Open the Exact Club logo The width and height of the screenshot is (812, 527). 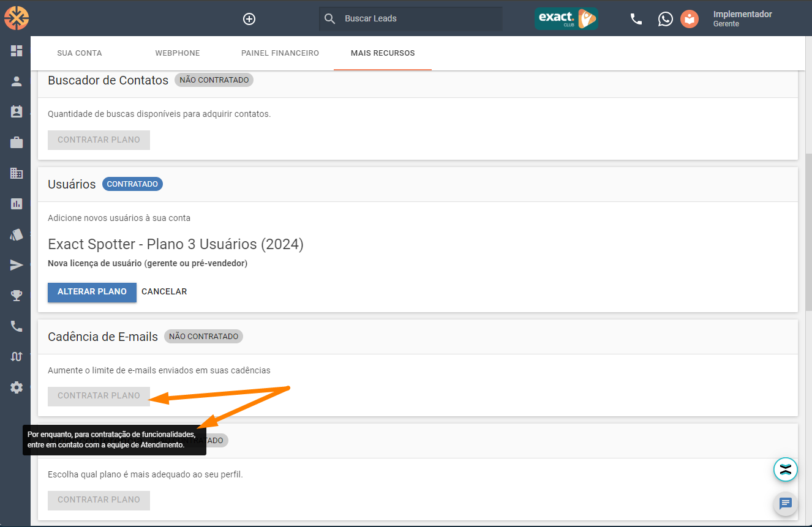click(x=566, y=18)
